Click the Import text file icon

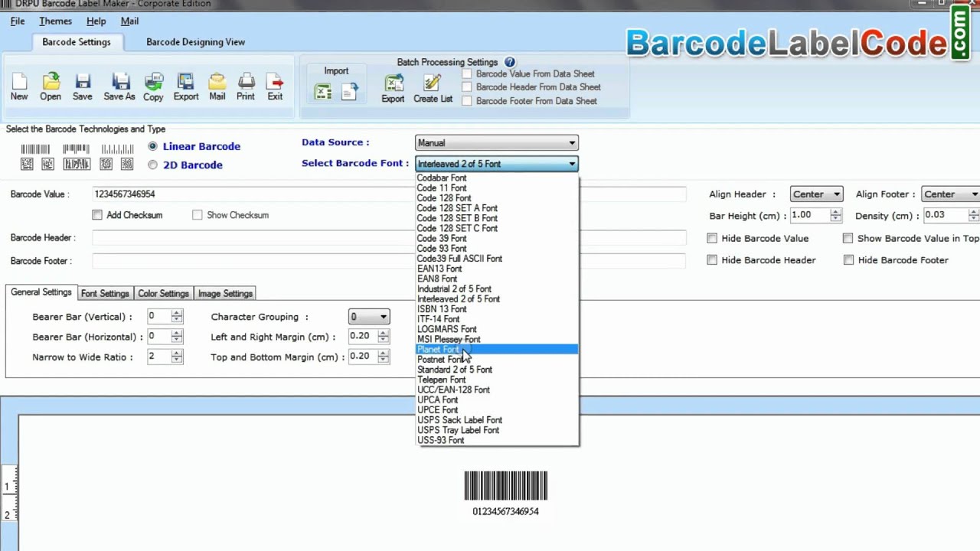349,93
